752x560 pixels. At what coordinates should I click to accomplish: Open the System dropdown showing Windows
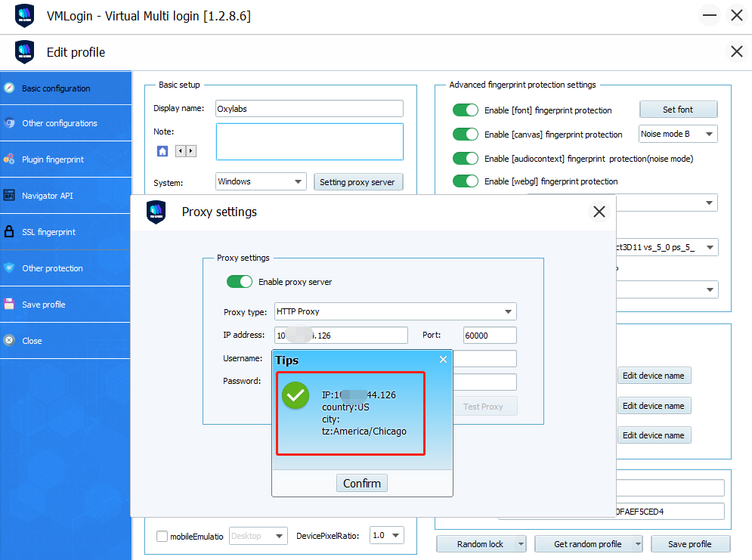point(261,181)
